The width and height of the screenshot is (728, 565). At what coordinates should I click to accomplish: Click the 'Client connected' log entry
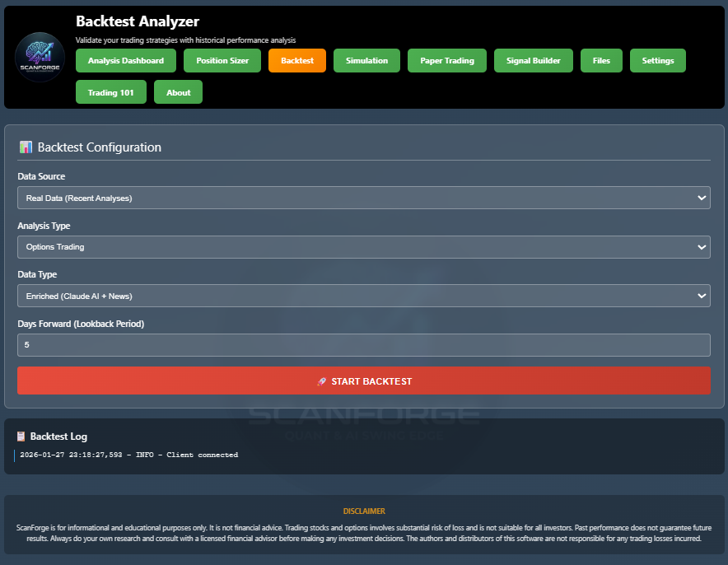[x=129, y=455]
